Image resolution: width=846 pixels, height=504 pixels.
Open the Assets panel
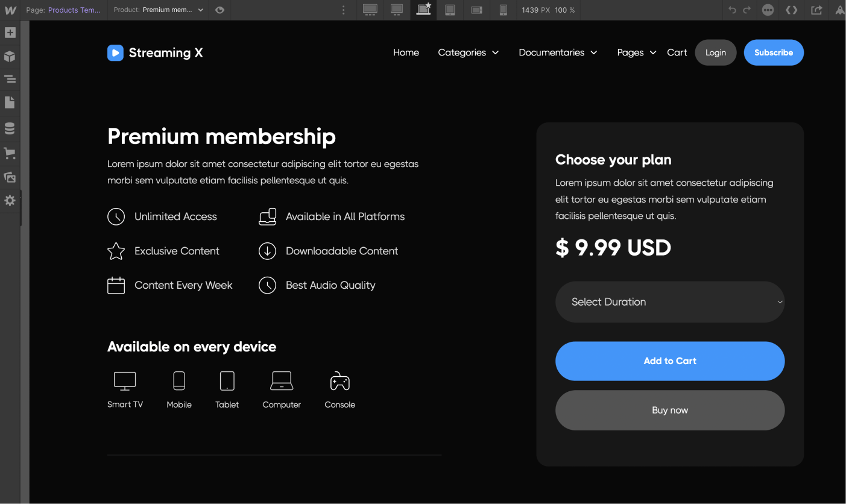point(10,177)
